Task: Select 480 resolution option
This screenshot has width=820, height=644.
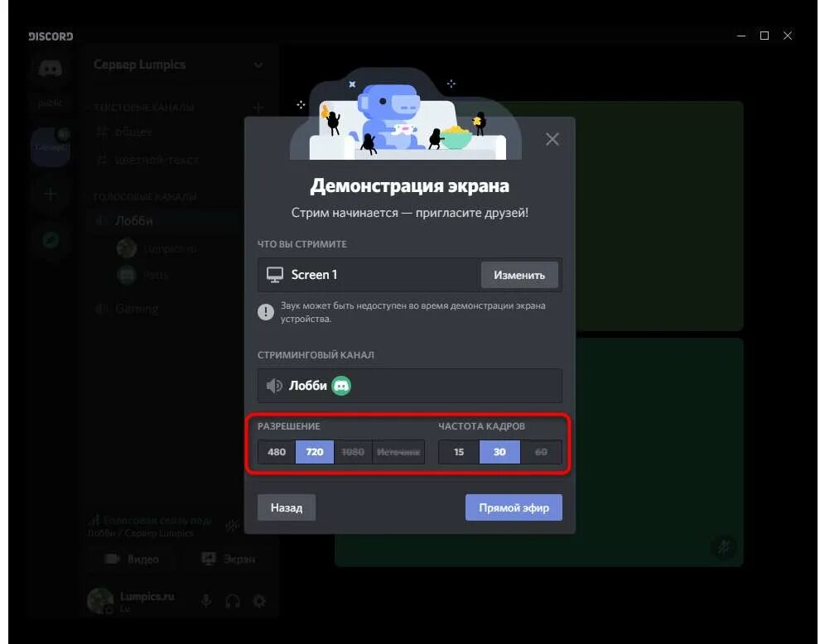Action: click(277, 452)
